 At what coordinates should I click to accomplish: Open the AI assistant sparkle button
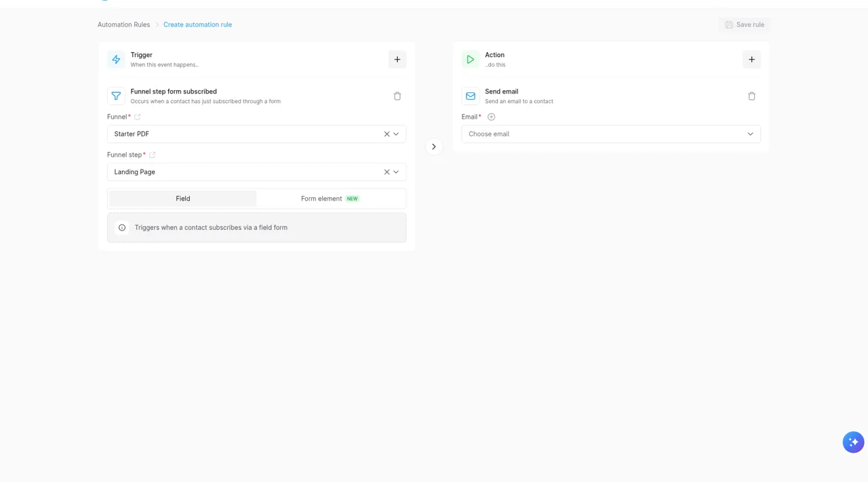pyautogui.click(x=853, y=442)
